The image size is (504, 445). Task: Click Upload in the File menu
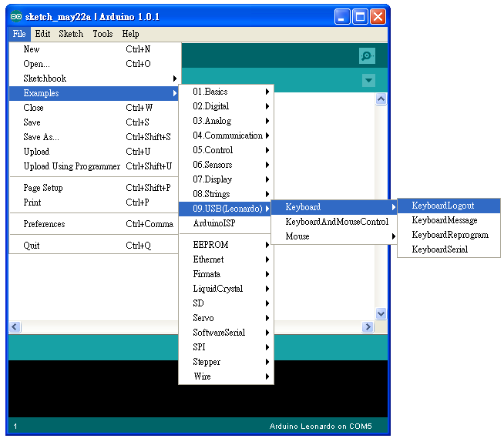click(93, 152)
